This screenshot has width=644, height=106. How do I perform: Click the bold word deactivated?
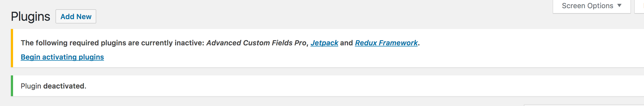pyautogui.click(x=64, y=86)
